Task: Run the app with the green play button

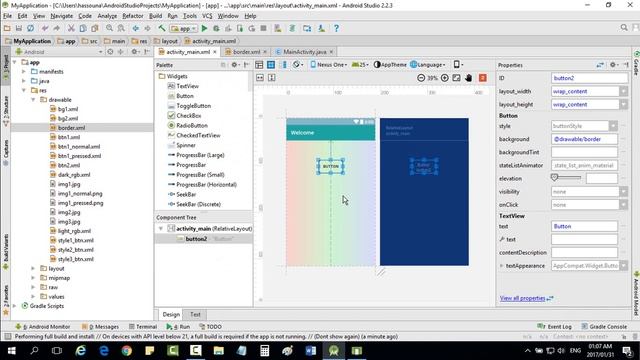Action: [204, 29]
